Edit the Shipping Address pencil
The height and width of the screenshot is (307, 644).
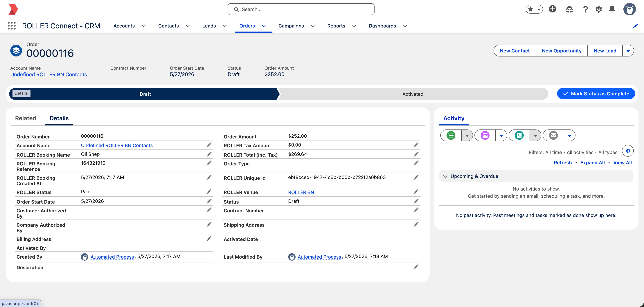tap(416, 224)
